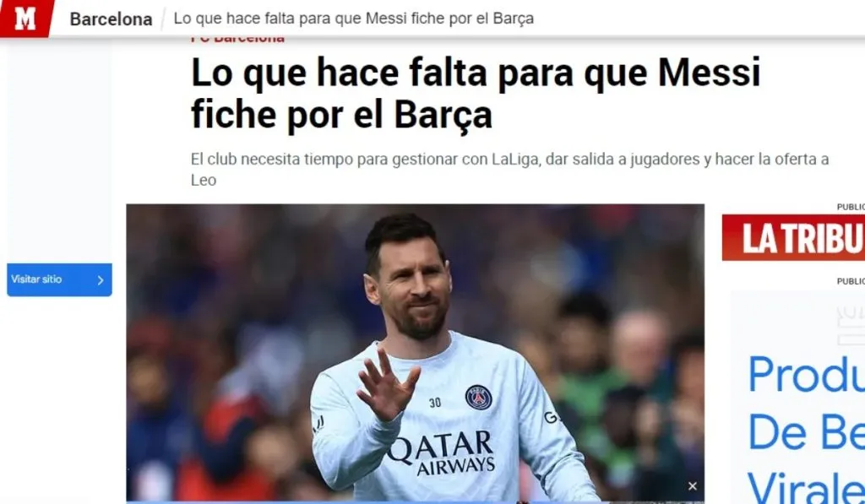This screenshot has height=504, width=865.
Task: Click the PUBLICIDAD label above LA TRIBU banner
Action: [851, 207]
